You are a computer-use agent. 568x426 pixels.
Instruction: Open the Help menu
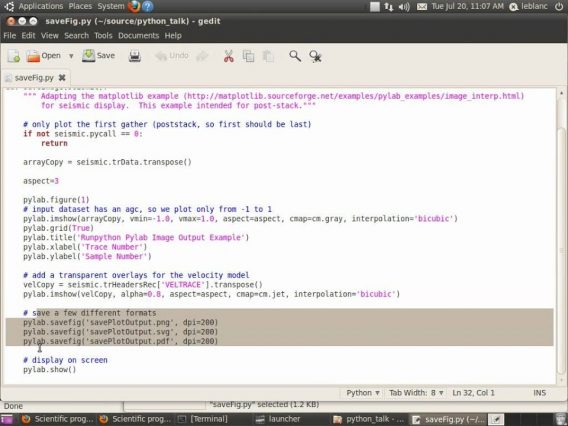[173, 36]
